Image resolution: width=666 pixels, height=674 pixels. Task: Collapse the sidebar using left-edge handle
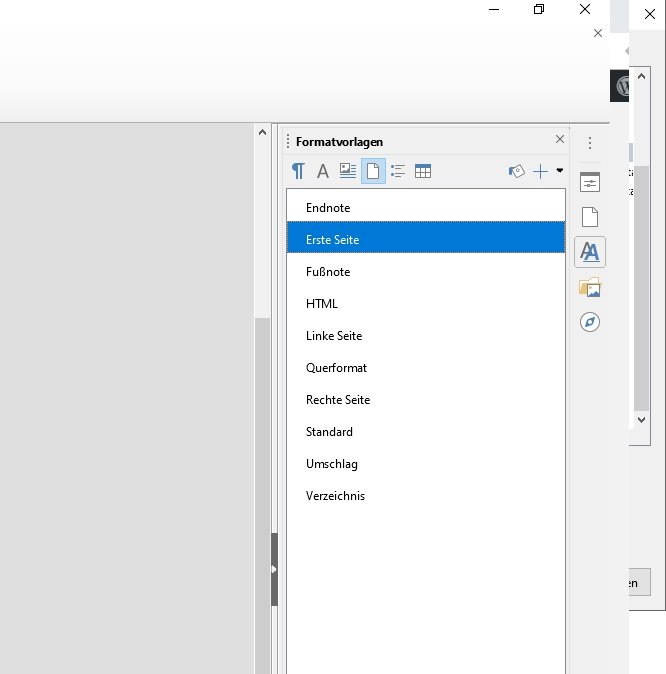pos(274,569)
